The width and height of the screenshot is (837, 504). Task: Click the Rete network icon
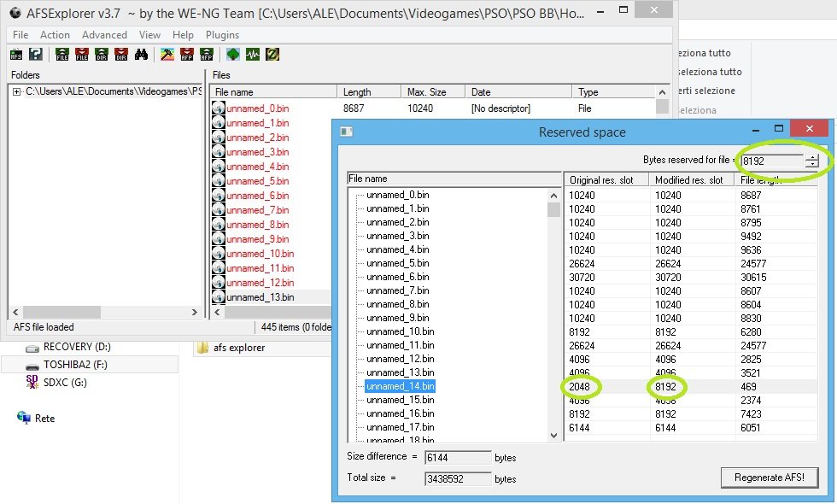click(24, 418)
